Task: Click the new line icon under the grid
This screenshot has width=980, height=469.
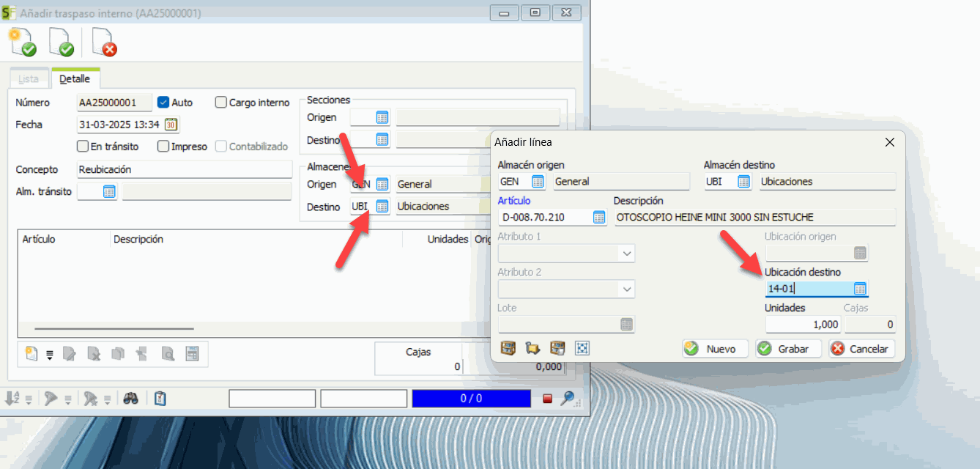Action: [31, 355]
